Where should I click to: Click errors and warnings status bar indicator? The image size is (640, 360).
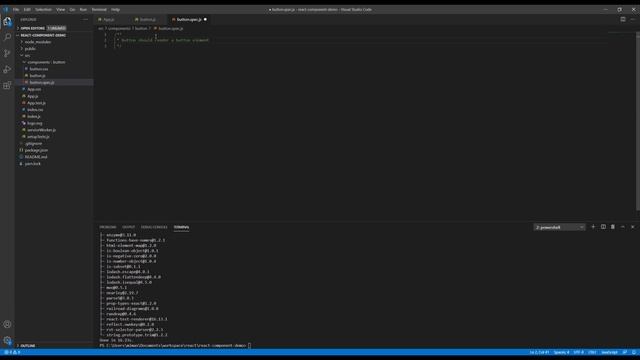click(12, 352)
